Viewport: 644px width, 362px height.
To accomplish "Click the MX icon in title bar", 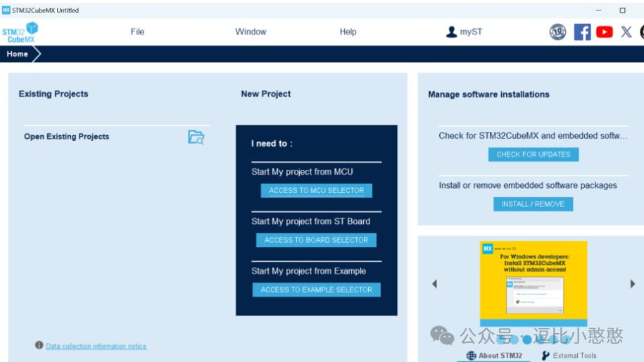I will 6,11.
